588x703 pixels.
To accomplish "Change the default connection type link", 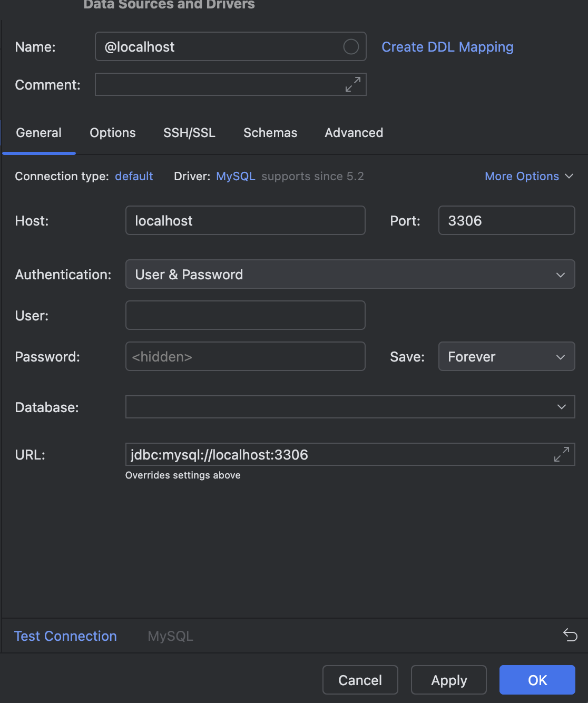I will tap(134, 176).
